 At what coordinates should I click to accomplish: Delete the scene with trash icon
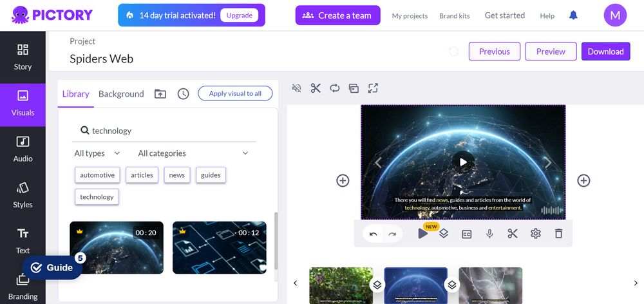point(558,234)
